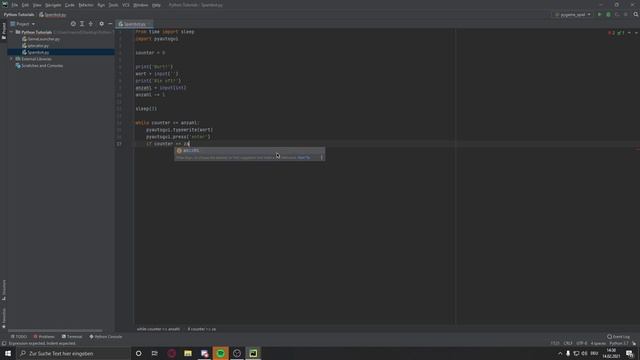640x360 pixels.
Task: Open Windows Task View icon
Action: coord(155,353)
